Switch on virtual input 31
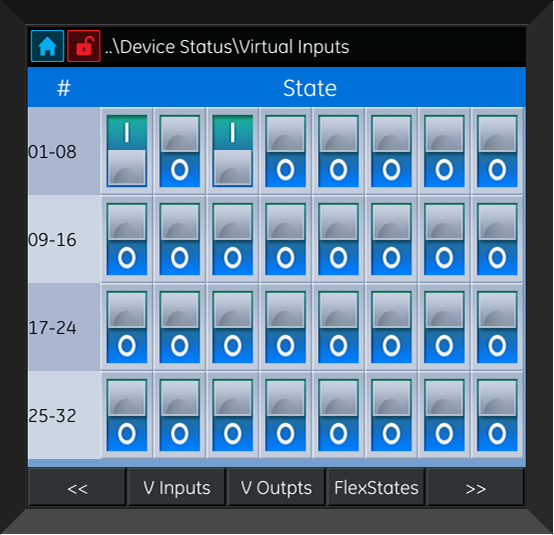The image size is (554, 535). [x=444, y=415]
